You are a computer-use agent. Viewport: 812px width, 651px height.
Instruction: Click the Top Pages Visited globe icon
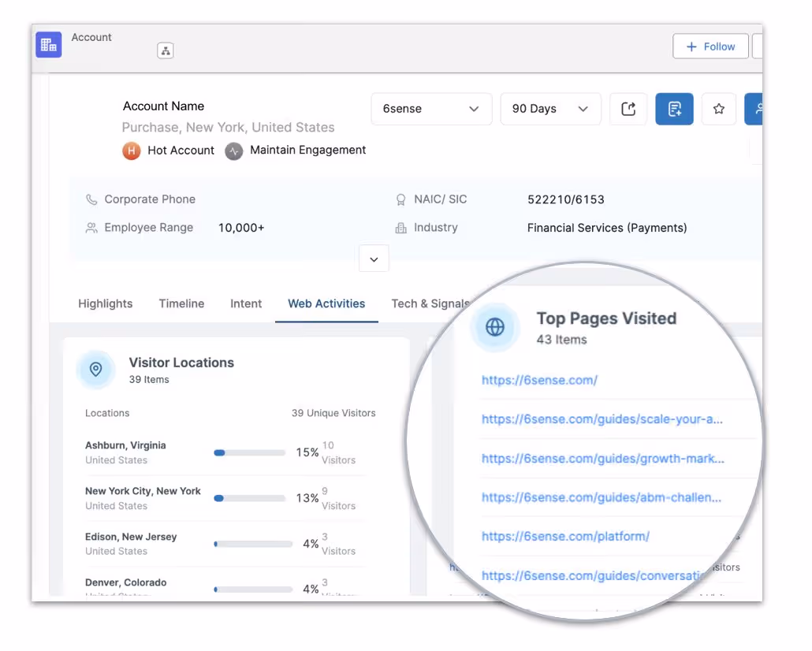495,327
